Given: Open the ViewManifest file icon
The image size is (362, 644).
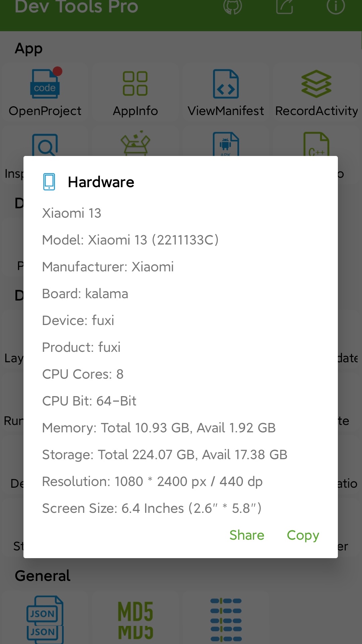Looking at the screenshot, I should [226, 84].
